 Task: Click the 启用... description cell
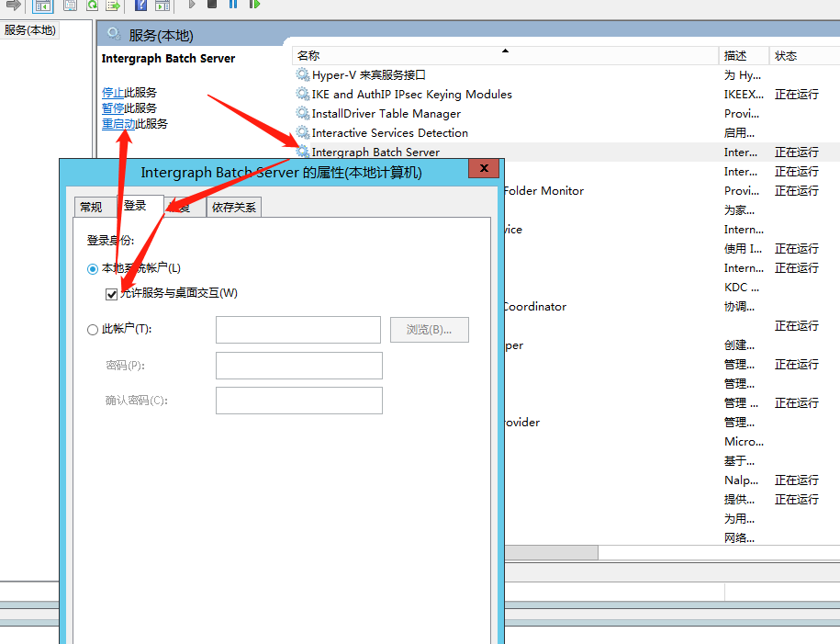[x=739, y=133]
